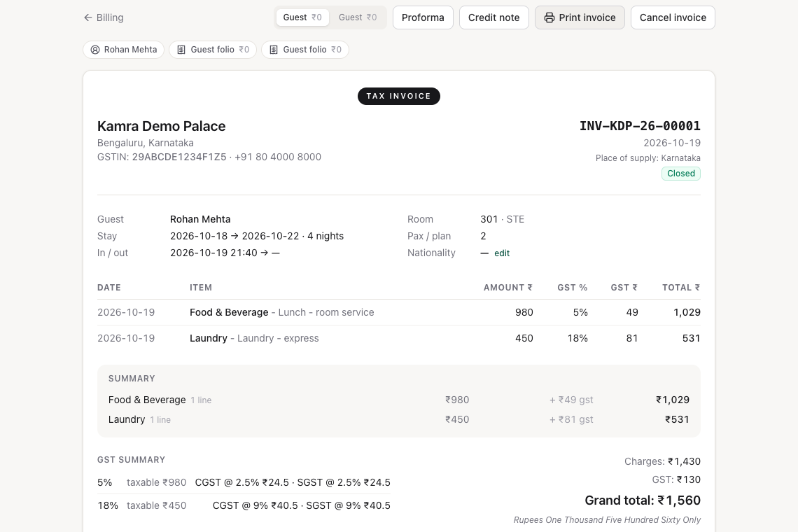
Task: Click the 18% GST rate in Laundry row
Action: [x=577, y=339]
